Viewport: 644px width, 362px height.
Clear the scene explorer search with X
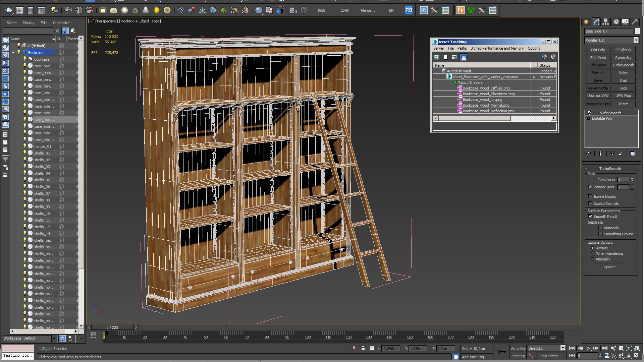tap(57, 31)
